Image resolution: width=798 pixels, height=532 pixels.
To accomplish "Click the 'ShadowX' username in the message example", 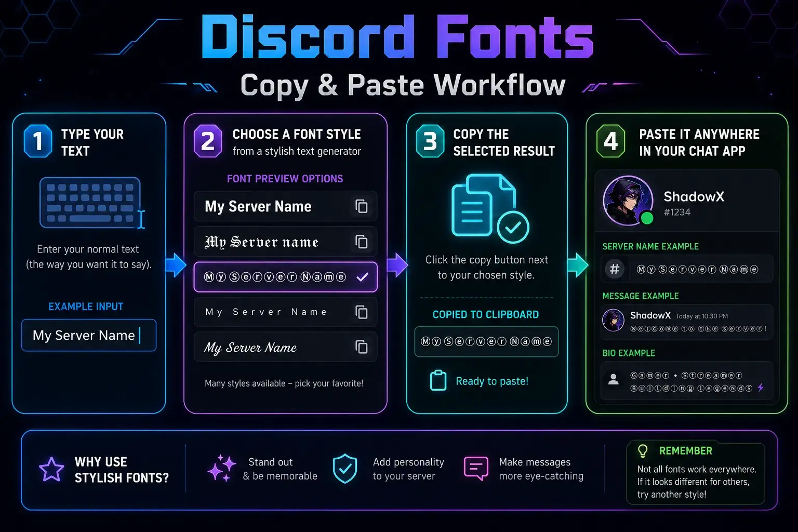I will click(x=650, y=315).
